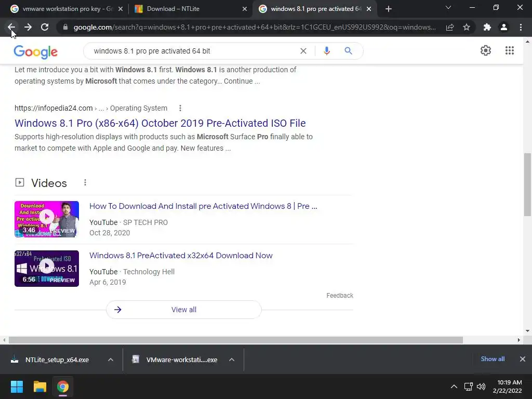This screenshot has width=532, height=399.
Task: Click the horizontal scrollbar right arrow
Action: 519,340
